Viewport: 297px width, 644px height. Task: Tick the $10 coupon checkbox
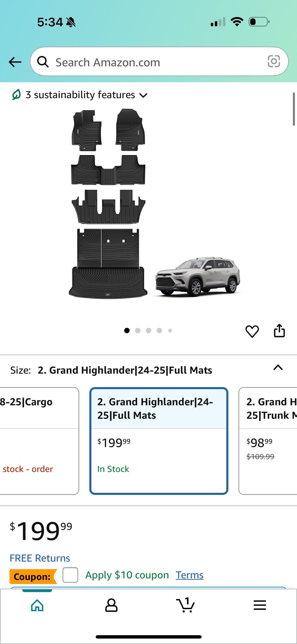click(70, 575)
